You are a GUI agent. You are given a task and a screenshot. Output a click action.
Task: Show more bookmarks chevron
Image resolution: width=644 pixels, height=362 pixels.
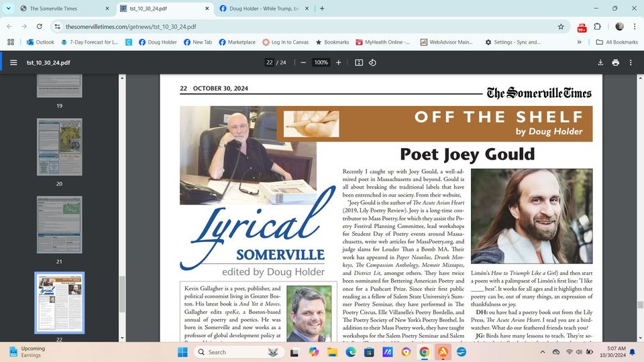tap(579, 42)
